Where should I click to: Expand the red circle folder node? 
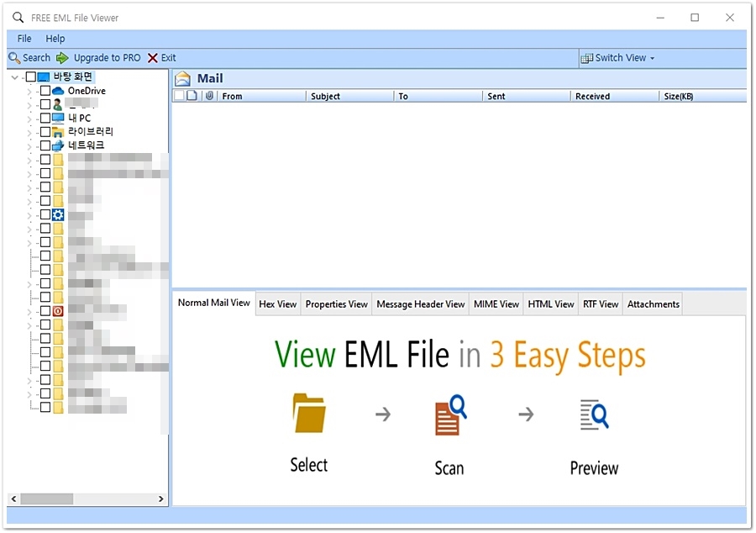pyautogui.click(x=29, y=312)
